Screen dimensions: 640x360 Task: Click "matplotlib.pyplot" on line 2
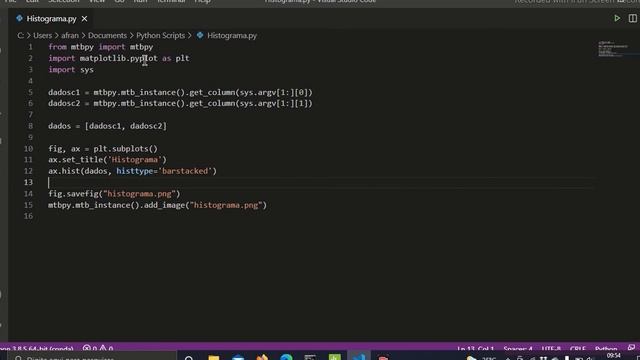[x=118, y=58]
